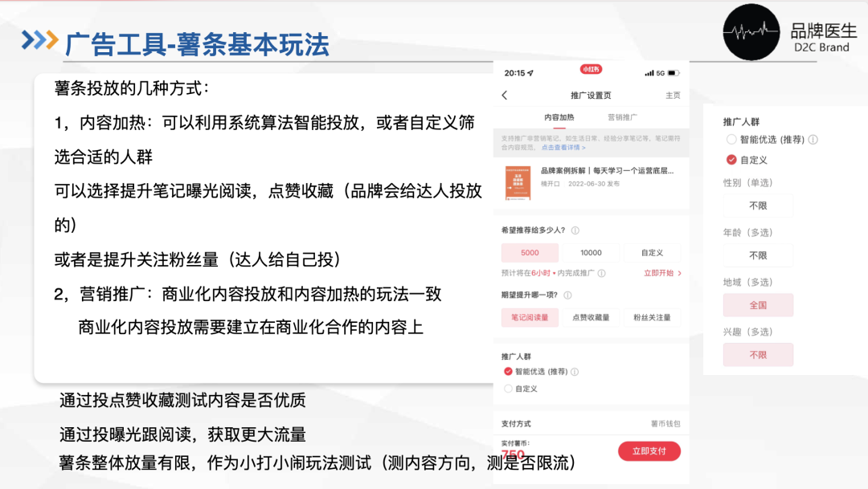
Task: Choose 自定义 audience size option
Action: pos(652,253)
